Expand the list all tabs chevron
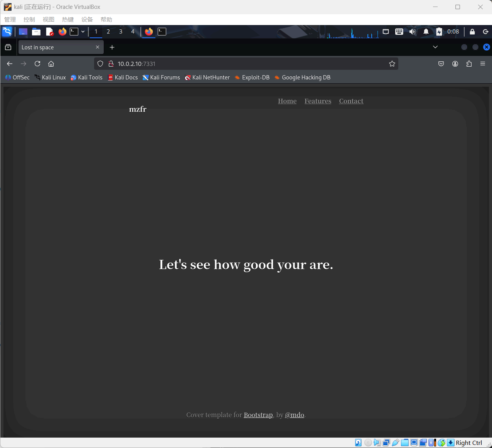492x448 pixels. [435, 47]
